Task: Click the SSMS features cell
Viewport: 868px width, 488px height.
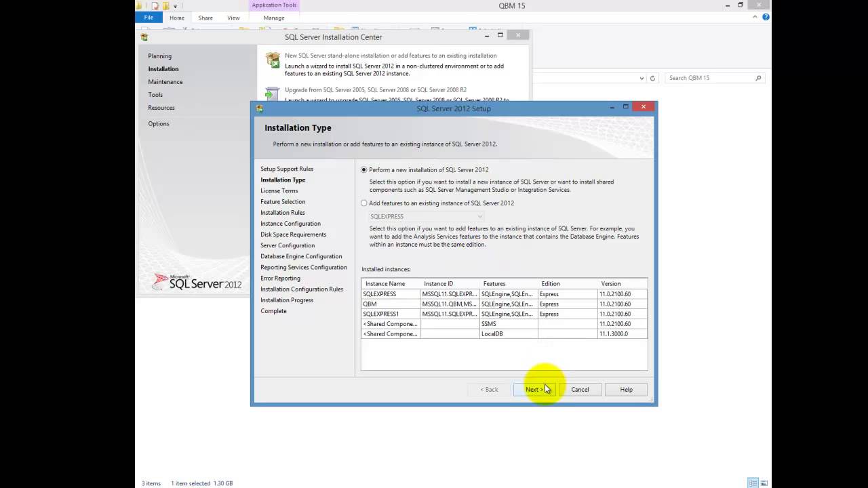Action: coord(509,324)
